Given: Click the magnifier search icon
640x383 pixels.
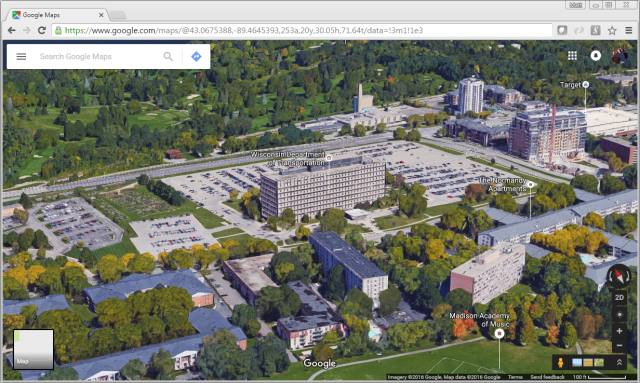Looking at the screenshot, I should [x=168, y=56].
